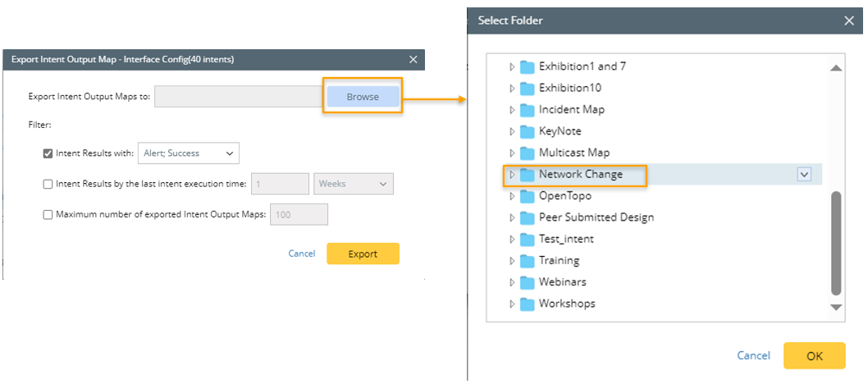Screen dimensions: 868x384
Task: Click the Webinars folder icon
Action: click(528, 282)
